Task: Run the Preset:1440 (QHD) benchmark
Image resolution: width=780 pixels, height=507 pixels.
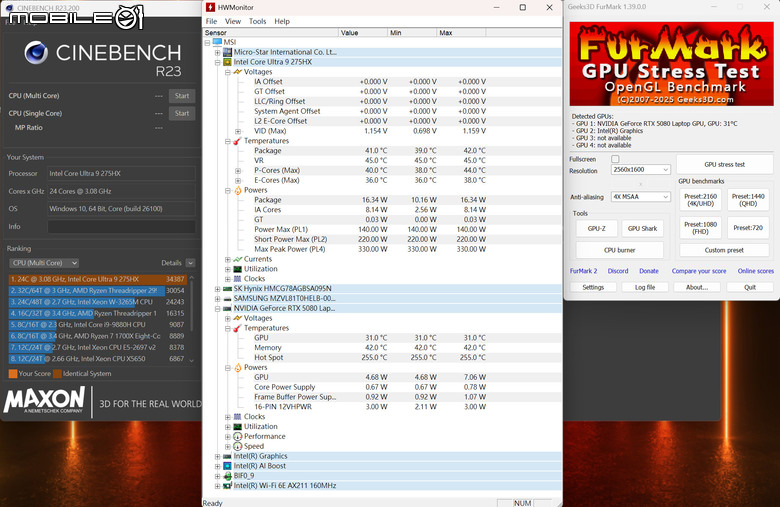Action: click(x=748, y=200)
